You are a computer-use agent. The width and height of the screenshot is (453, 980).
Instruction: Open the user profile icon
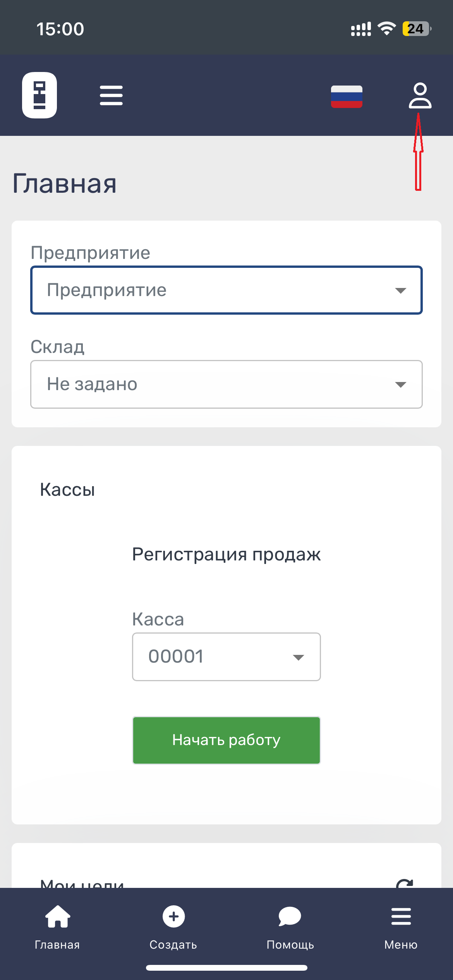[x=420, y=95]
